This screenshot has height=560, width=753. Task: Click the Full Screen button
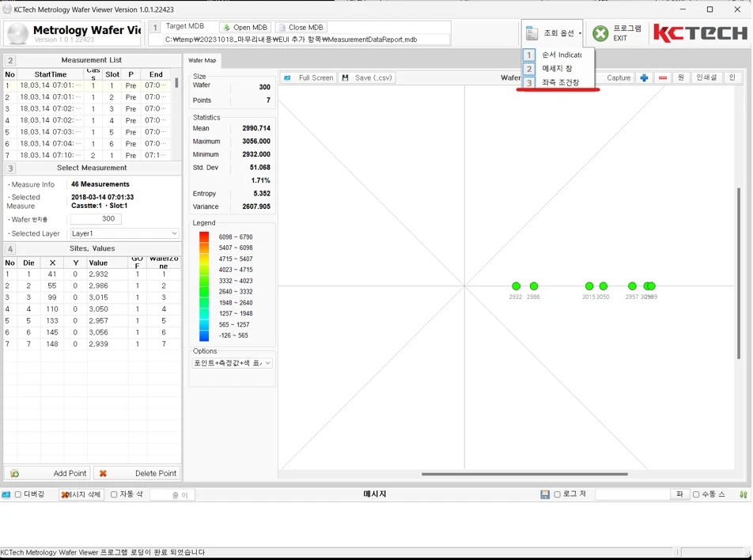pos(308,78)
